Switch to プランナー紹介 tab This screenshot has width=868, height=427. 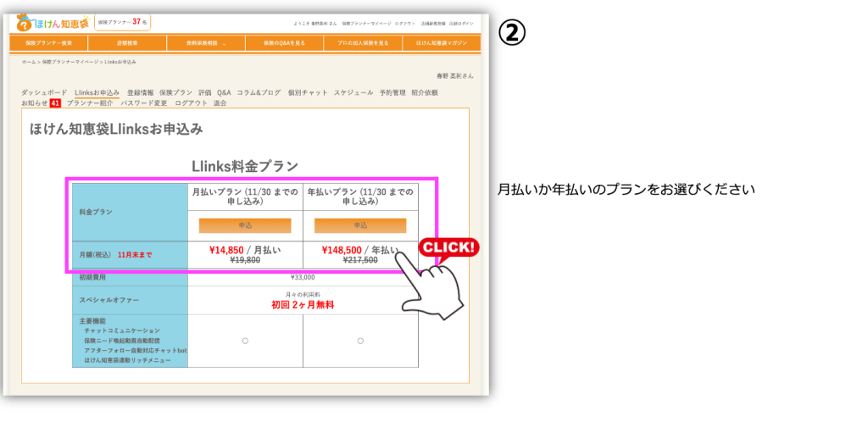point(90,103)
